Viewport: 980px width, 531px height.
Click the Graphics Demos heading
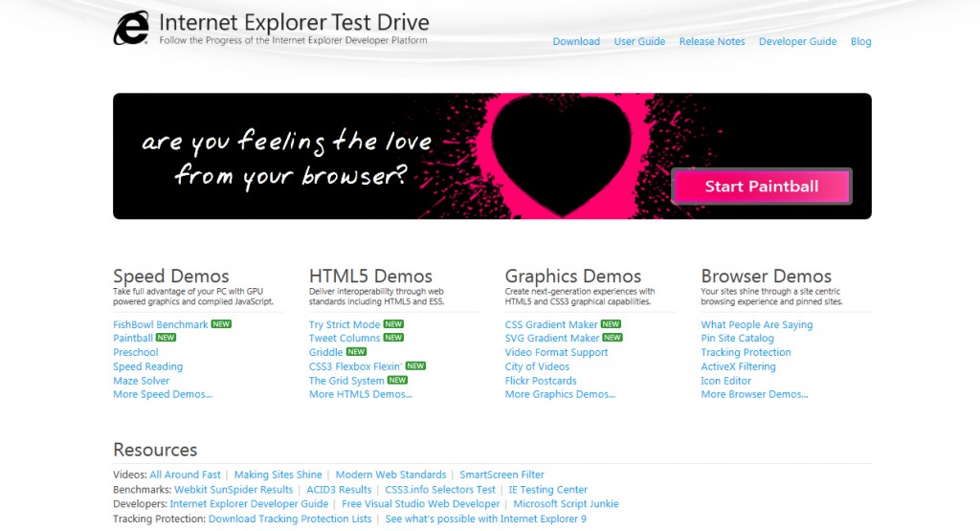point(573,277)
